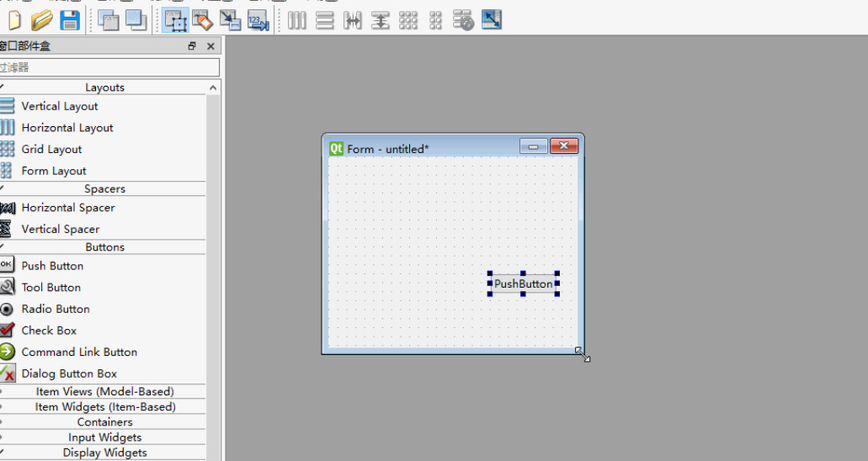Close the Form - untitled window
Image resolution: width=868 pixels, height=461 pixels.
pyautogui.click(x=564, y=146)
